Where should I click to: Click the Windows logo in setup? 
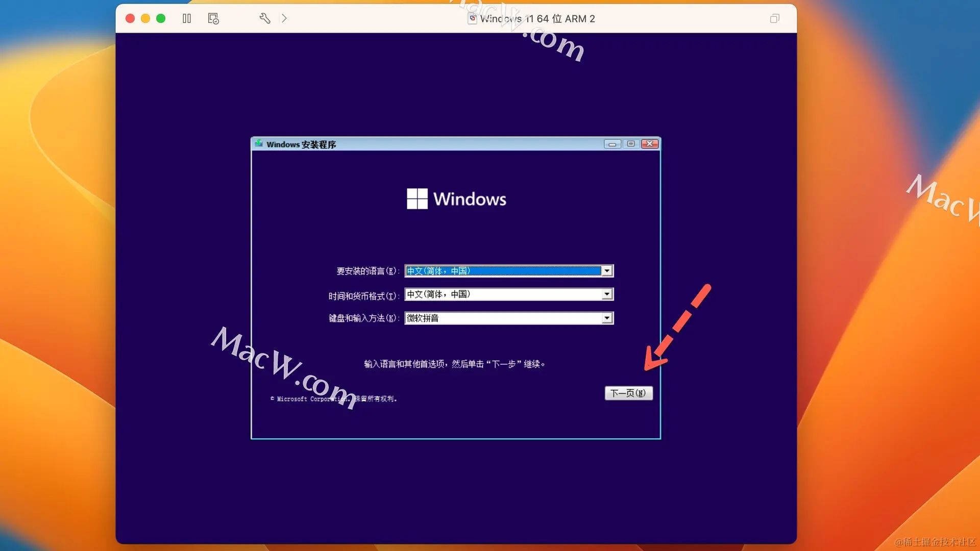coord(417,199)
